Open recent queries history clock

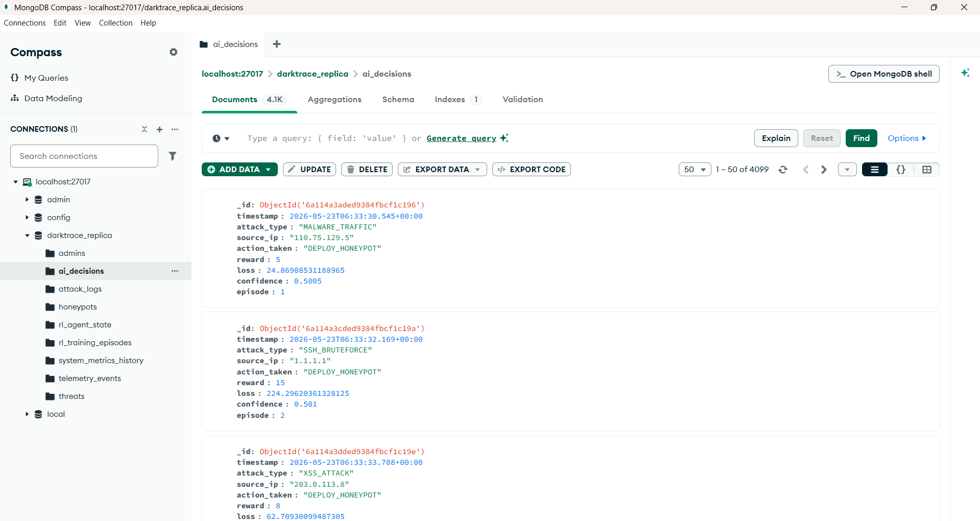click(x=221, y=138)
